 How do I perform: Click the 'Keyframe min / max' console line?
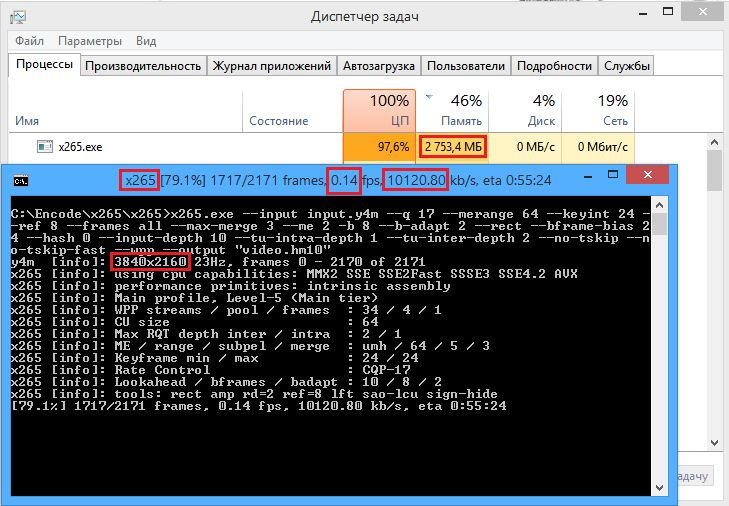(x=214, y=358)
